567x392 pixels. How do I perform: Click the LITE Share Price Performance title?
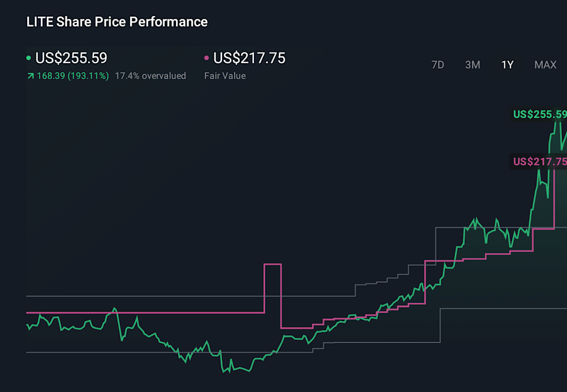pos(116,21)
